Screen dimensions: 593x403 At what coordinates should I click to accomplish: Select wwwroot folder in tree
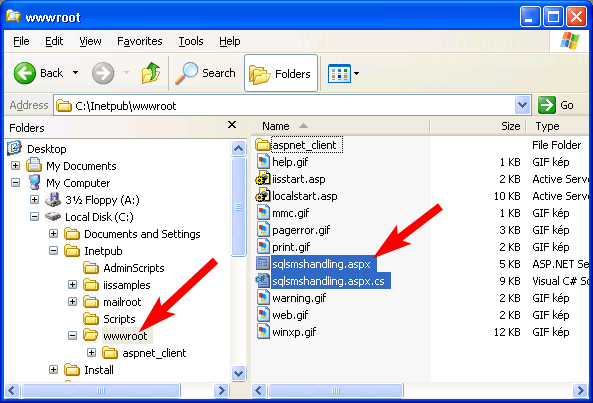pyautogui.click(x=125, y=336)
